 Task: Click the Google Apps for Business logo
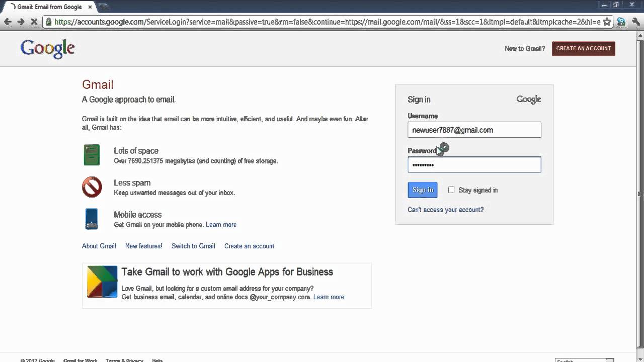pyautogui.click(x=102, y=282)
